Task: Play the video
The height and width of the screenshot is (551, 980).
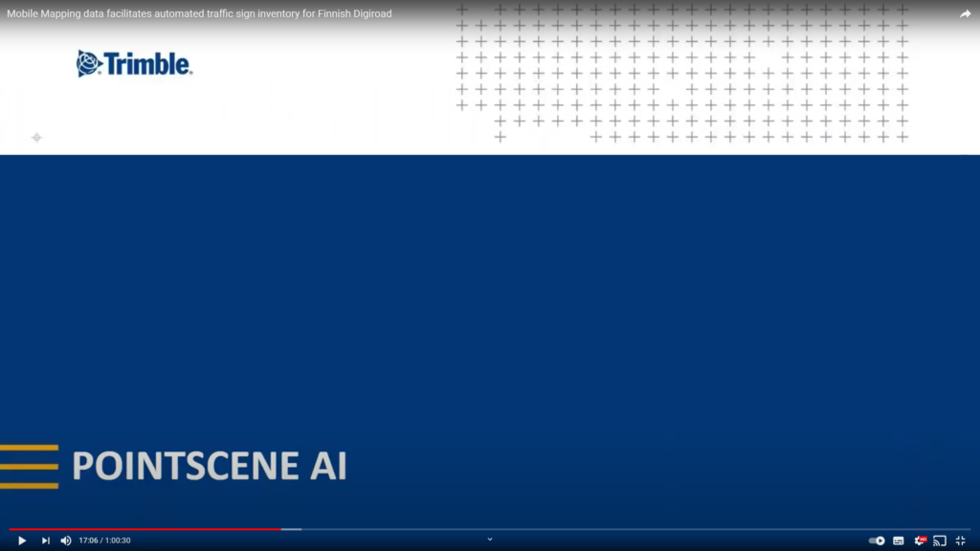Action: 22,540
